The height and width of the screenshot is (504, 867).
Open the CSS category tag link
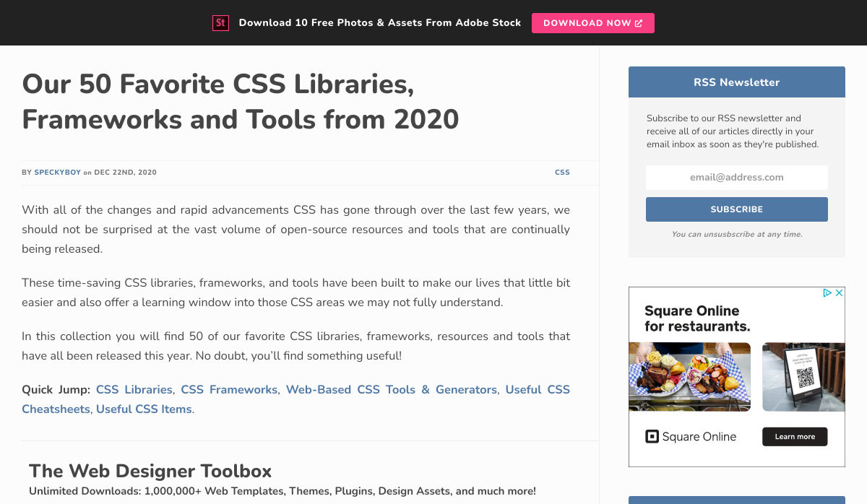coord(562,173)
